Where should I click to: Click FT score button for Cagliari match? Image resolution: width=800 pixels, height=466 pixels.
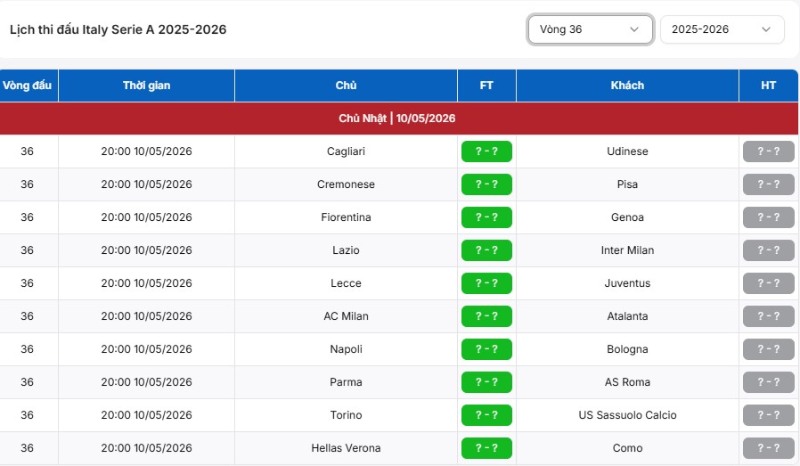487,151
